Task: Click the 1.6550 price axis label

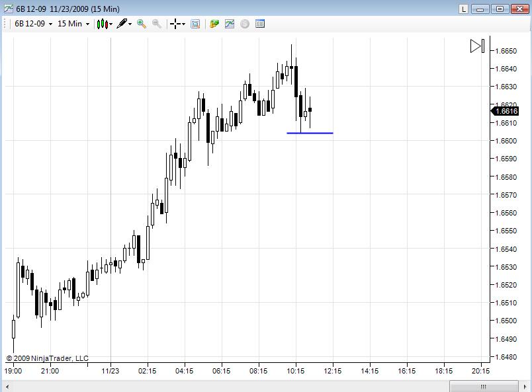Action: [x=506, y=231]
